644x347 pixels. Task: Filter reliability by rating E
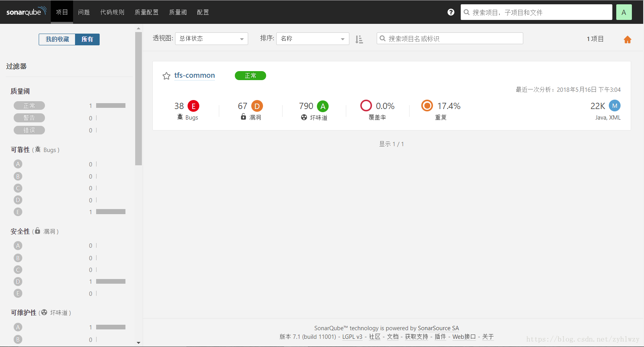(18, 212)
